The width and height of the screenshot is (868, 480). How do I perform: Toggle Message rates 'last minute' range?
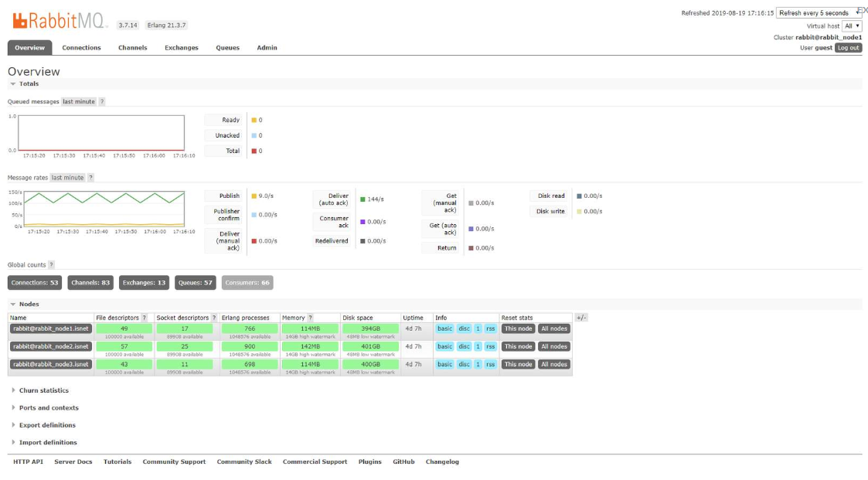coord(68,178)
